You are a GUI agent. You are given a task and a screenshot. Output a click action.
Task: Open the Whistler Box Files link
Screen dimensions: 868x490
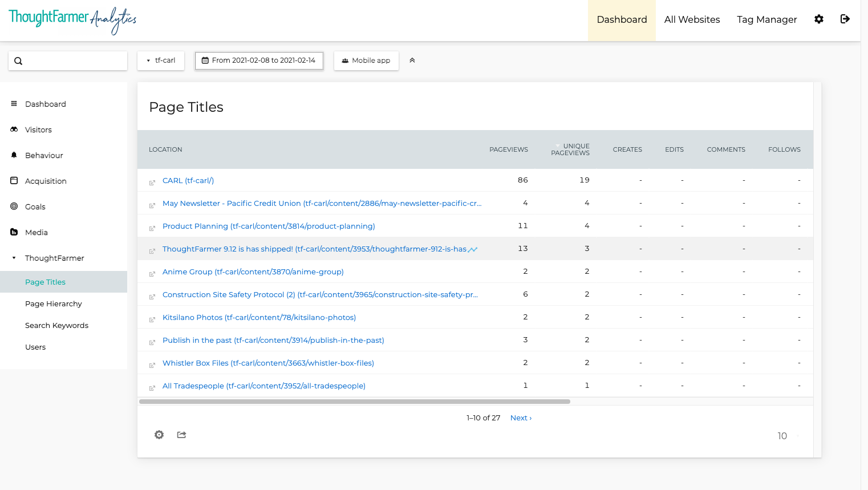268,363
